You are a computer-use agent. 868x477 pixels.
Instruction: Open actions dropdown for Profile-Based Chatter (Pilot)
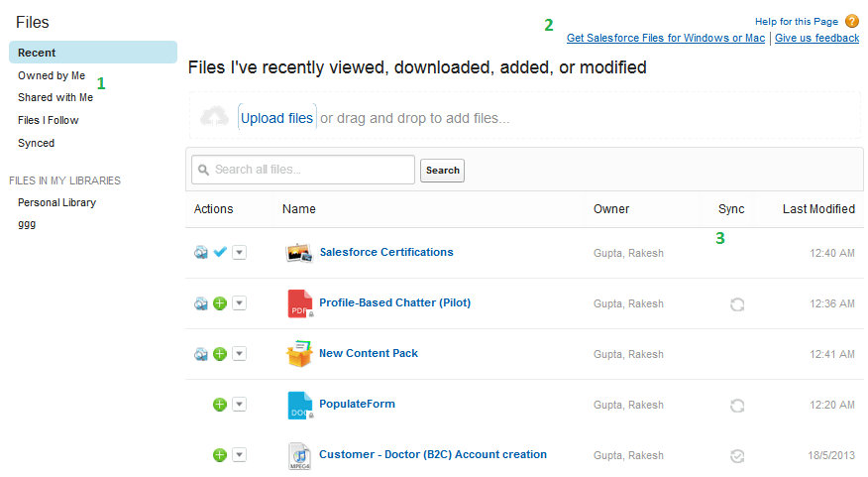[x=239, y=303]
